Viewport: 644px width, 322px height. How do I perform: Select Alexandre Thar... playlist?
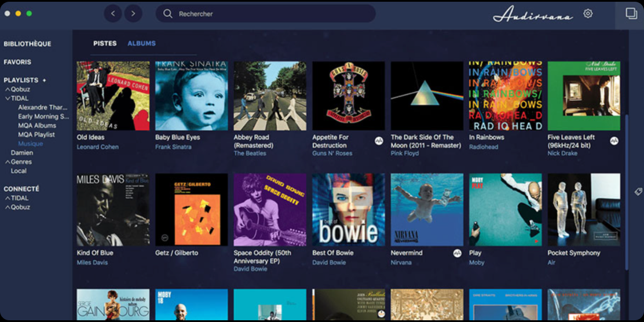coord(43,107)
